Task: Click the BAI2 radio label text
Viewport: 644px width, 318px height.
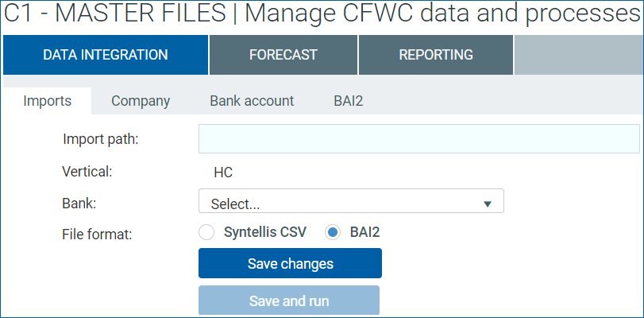Action: click(x=364, y=232)
